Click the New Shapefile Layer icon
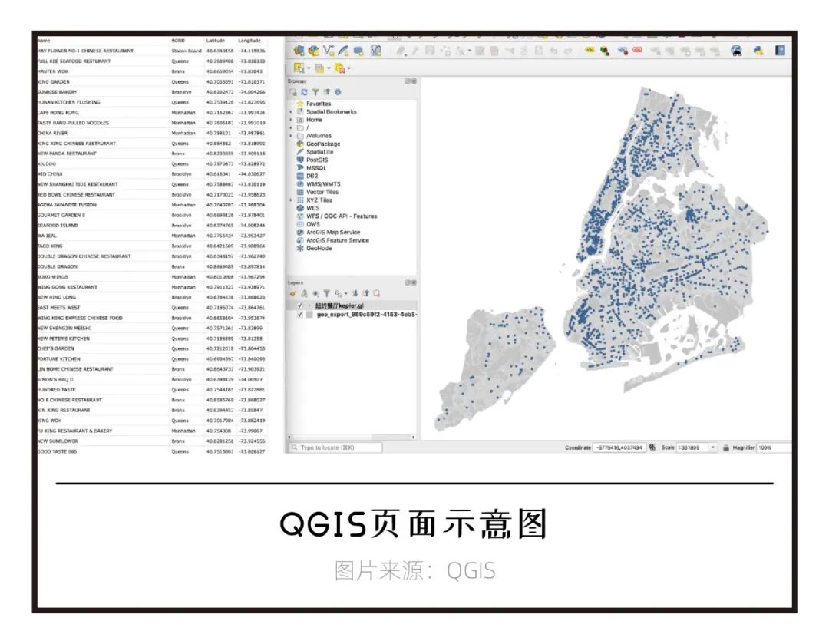This screenshot has width=829, height=644. tap(329, 50)
